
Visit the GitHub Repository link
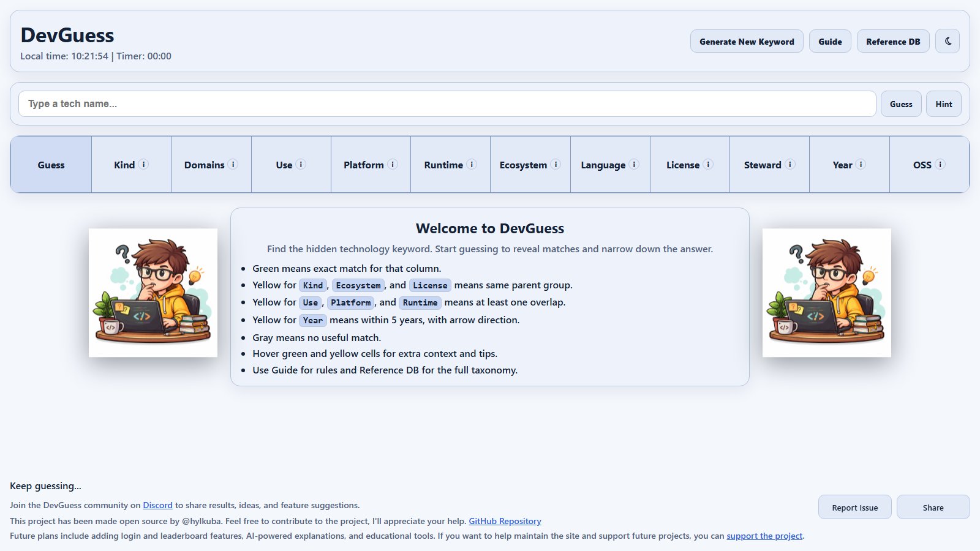(505, 521)
